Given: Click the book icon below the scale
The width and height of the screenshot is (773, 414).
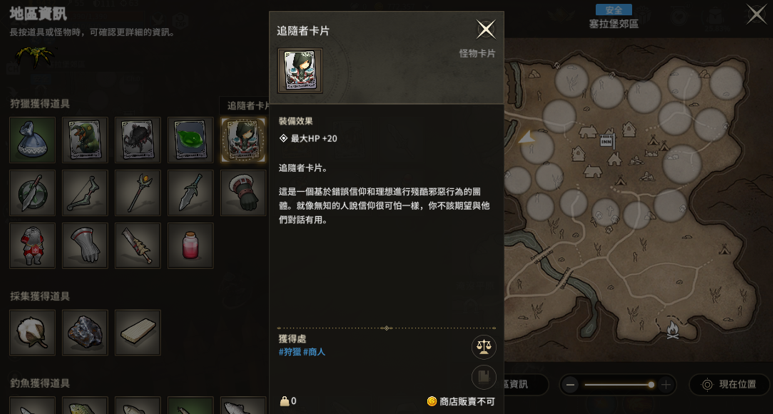Looking at the screenshot, I should coord(484,378).
